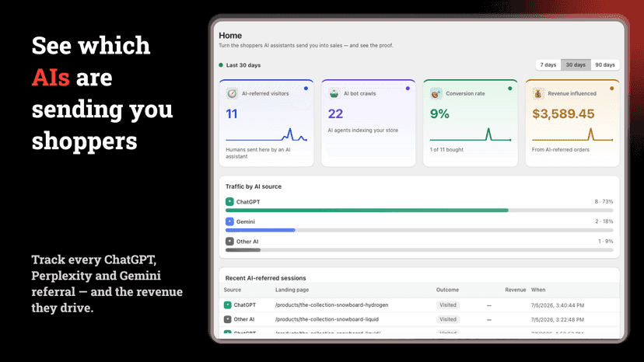Image resolution: width=644 pixels, height=362 pixels.
Task: Click the Home page heading
Action: click(x=230, y=36)
